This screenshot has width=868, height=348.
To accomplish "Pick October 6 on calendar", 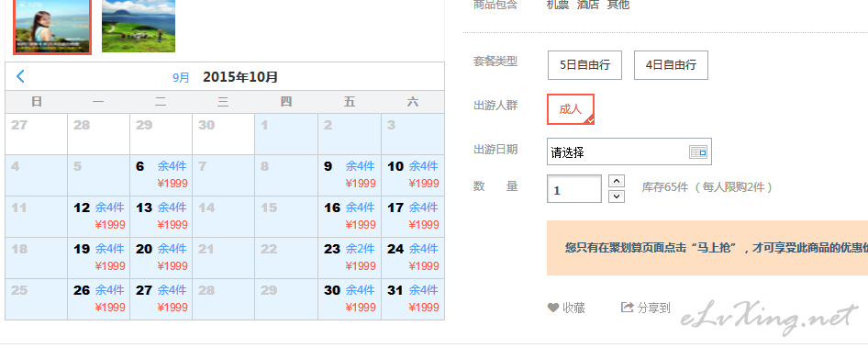I will point(161,175).
